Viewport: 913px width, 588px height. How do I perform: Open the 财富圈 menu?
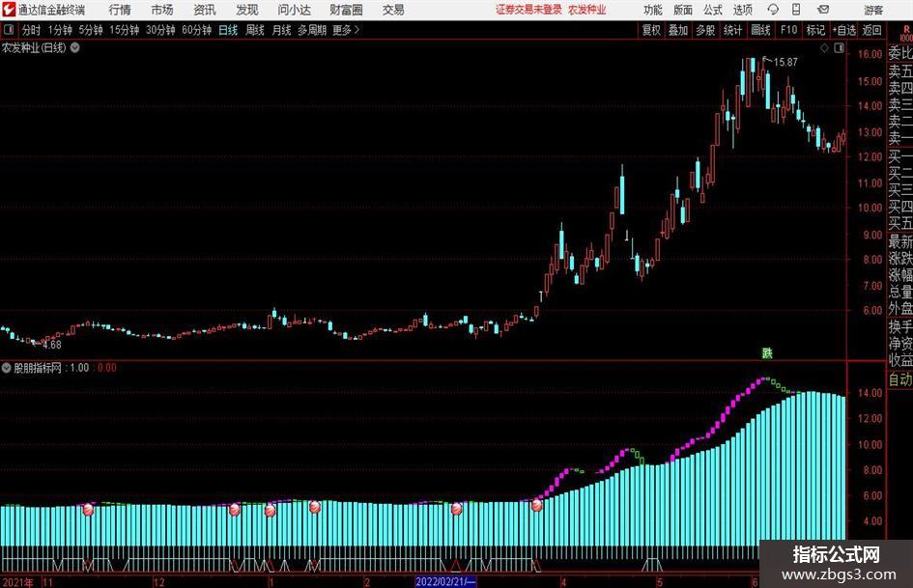click(346, 10)
